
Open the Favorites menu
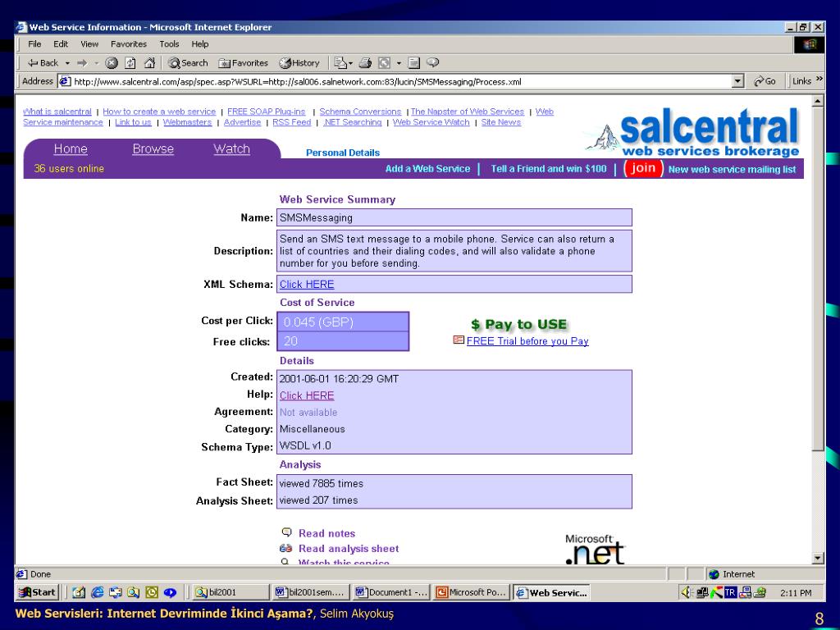129,44
